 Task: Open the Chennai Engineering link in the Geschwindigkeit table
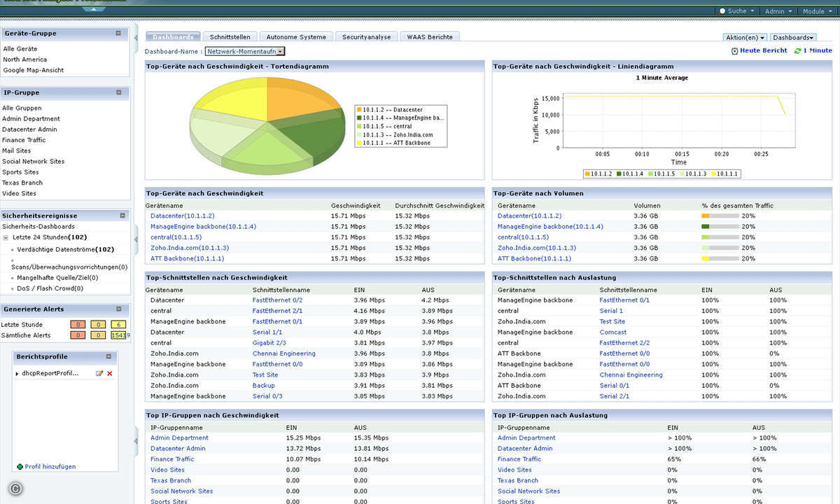point(284,353)
